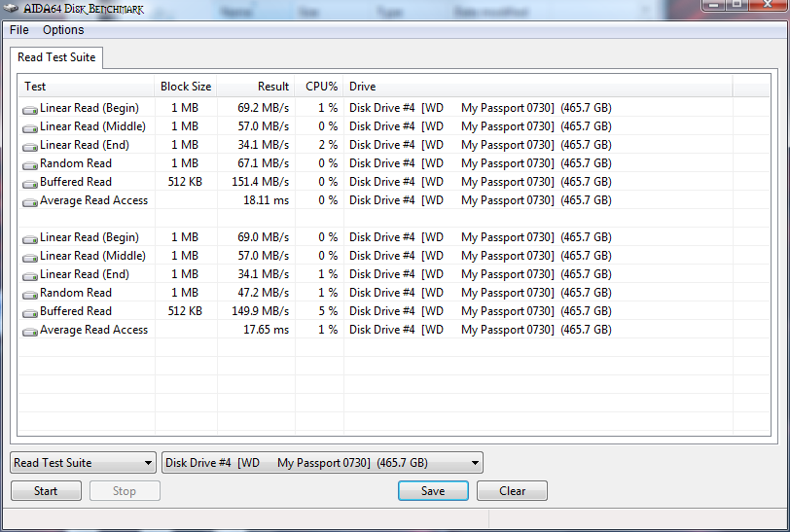
Task: Click the first Linear Read (Begin) label
Action: (90, 108)
